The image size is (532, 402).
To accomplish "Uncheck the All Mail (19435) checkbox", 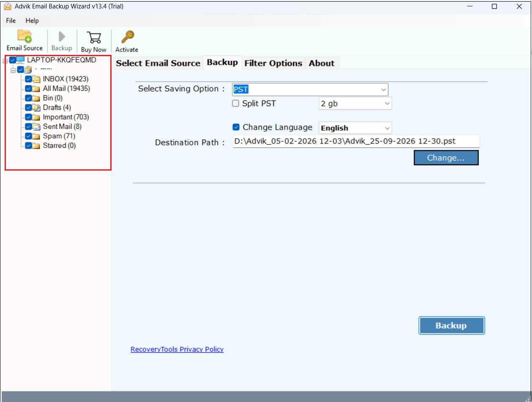I will [28, 89].
